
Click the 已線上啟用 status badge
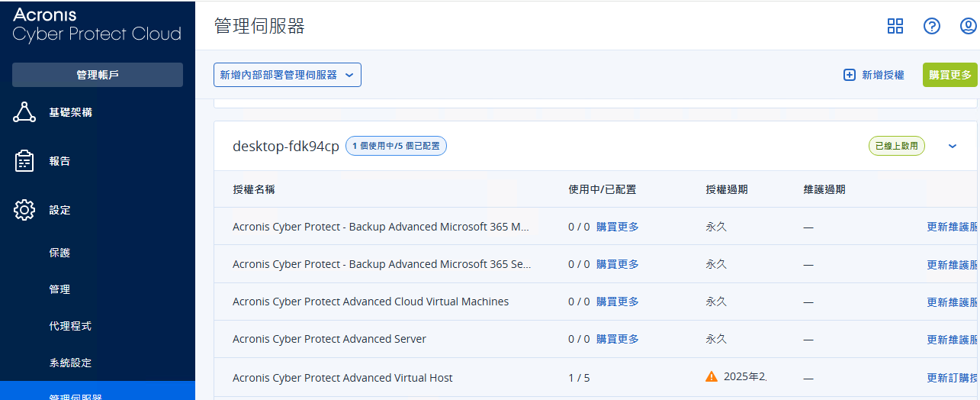coord(896,146)
